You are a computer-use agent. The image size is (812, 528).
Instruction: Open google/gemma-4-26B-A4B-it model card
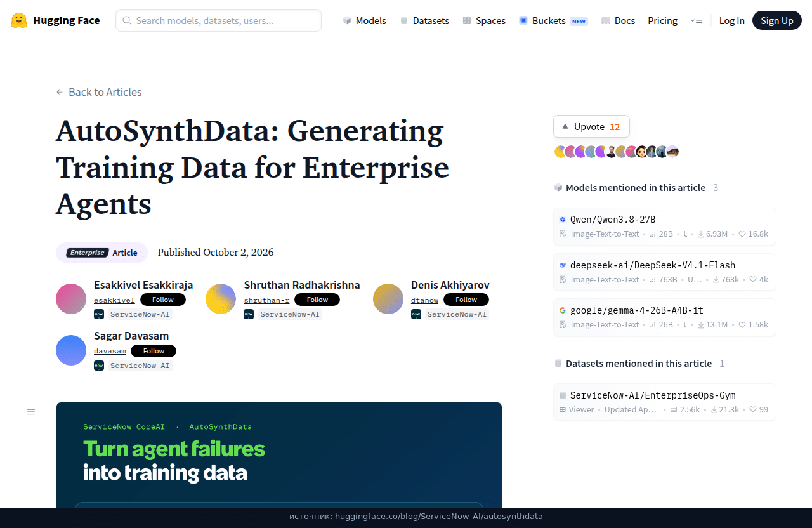pyautogui.click(x=665, y=317)
